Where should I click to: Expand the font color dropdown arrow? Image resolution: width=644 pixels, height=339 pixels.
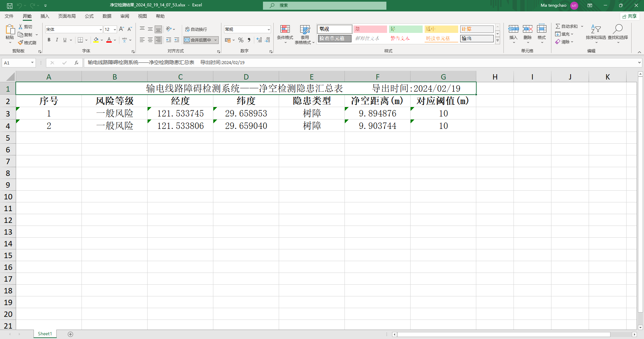pyautogui.click(x=115, y=40)
